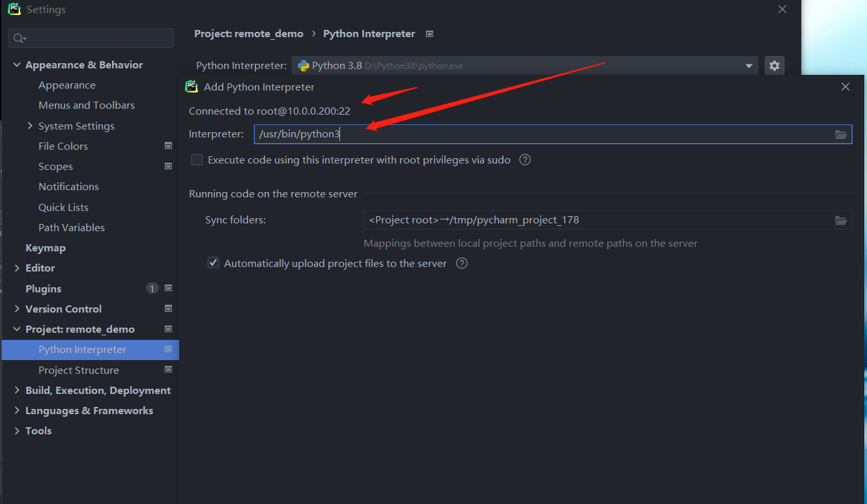Click help icon beside automatic upload option

pyautogui.click(x=462, y=263)
